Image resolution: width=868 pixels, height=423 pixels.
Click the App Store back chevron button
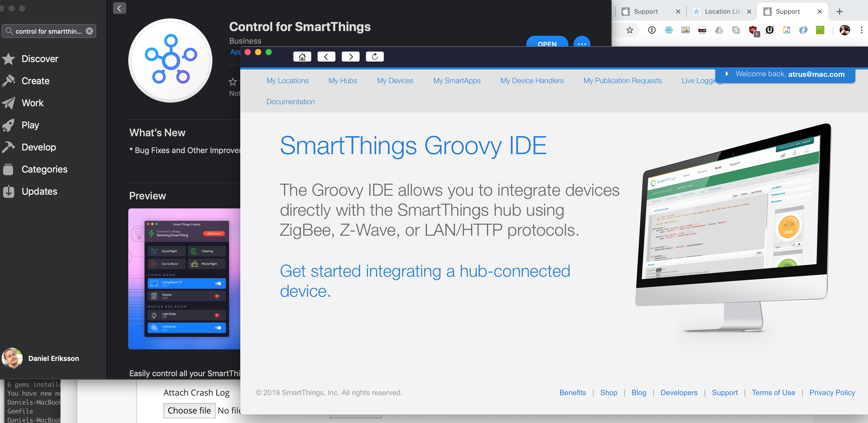click(x=119, y=8)
